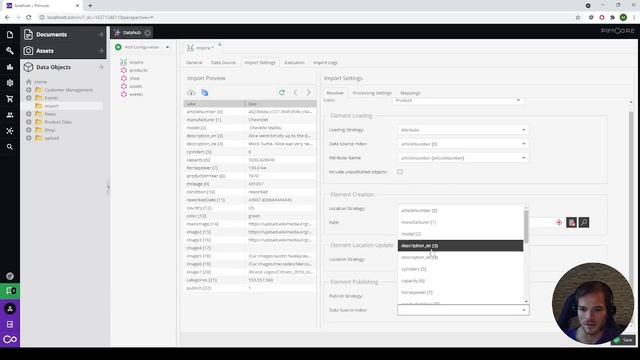Reload the import preview with refresh icon
The width and height of the screenshot is (640, 360).
coord(282,93)
